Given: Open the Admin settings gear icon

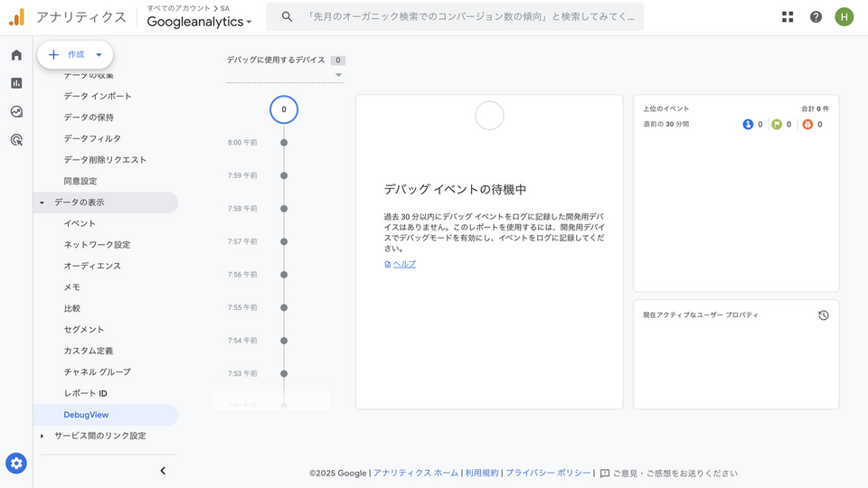Looking at the screenshot, I should click(16, 464).
